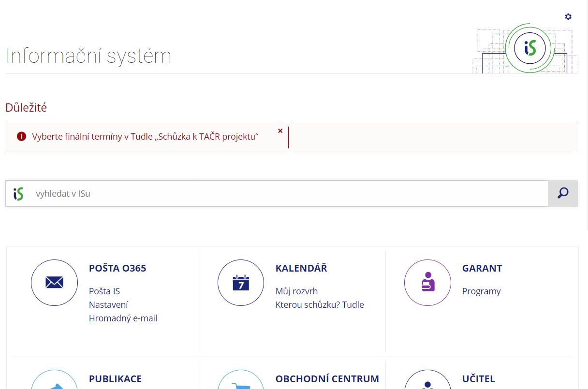Open the Hromadný e-mail link

123,318
